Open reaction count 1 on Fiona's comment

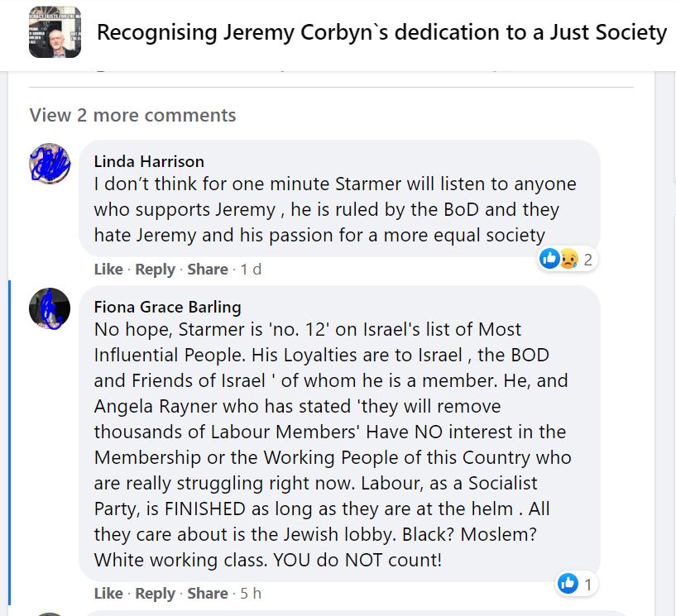587,584
